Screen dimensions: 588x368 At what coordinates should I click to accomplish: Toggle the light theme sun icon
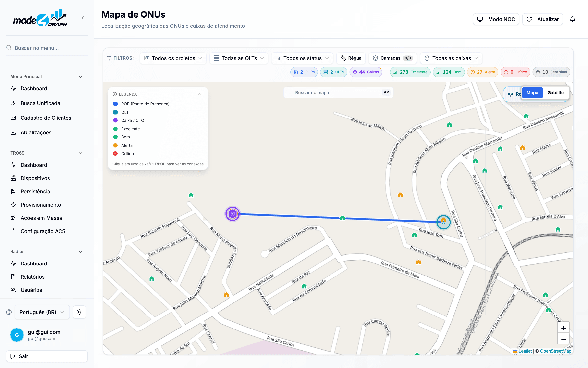(79, 312)
